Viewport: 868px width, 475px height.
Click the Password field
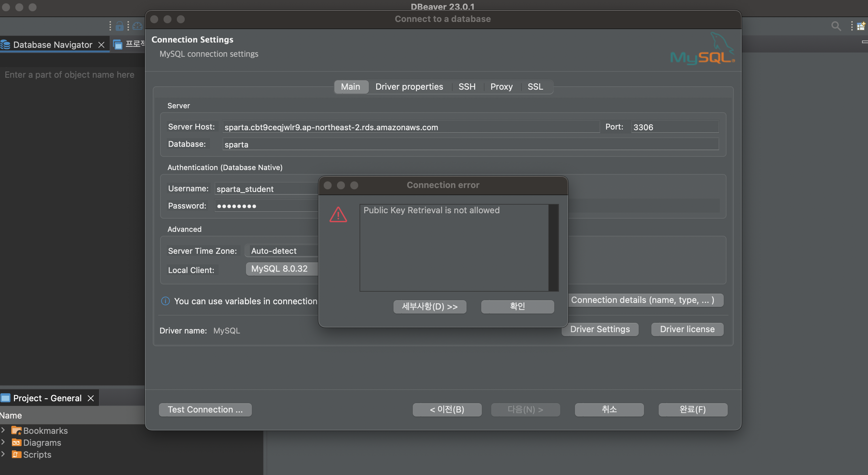pyautogui.click(x=266, y=206)
